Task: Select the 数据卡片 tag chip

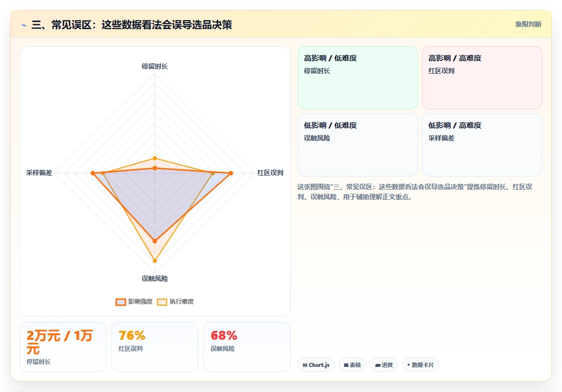Action: tap(420, 365)
